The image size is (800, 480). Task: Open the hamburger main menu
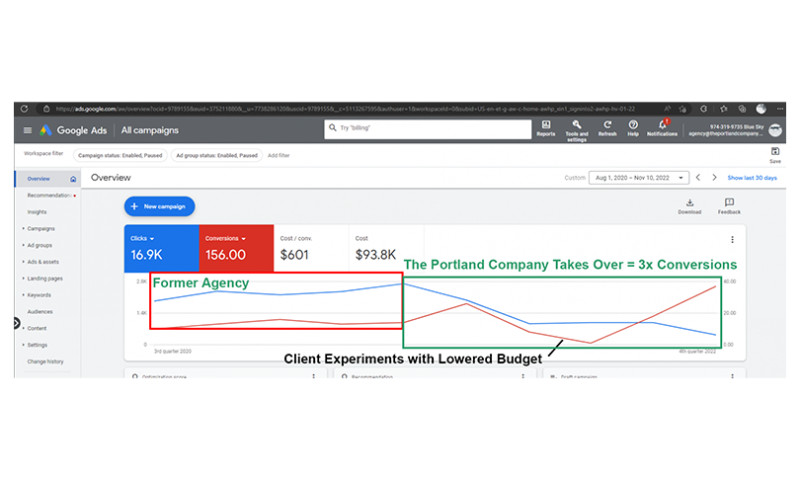[28, 131]
